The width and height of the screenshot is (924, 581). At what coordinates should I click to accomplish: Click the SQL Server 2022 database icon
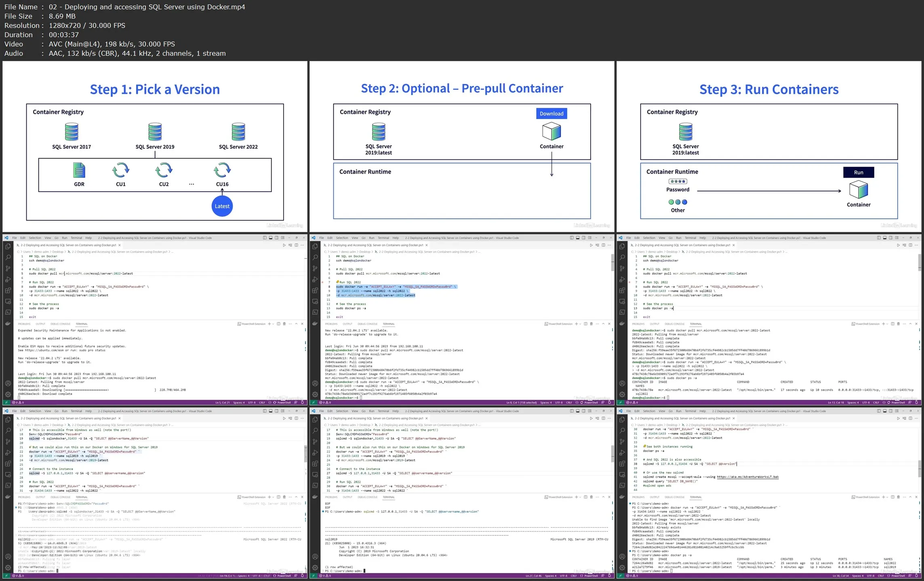coord(238,132)
